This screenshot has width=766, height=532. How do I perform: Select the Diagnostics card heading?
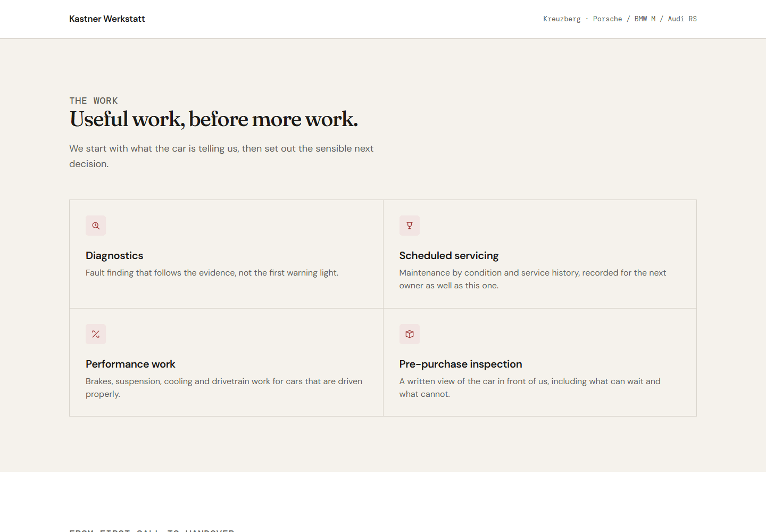(114, 255)
